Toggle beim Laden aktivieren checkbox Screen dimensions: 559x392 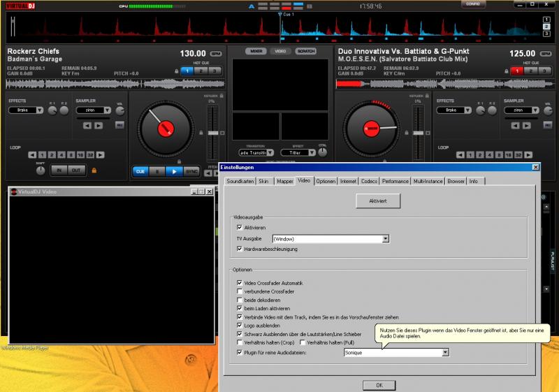240,308
